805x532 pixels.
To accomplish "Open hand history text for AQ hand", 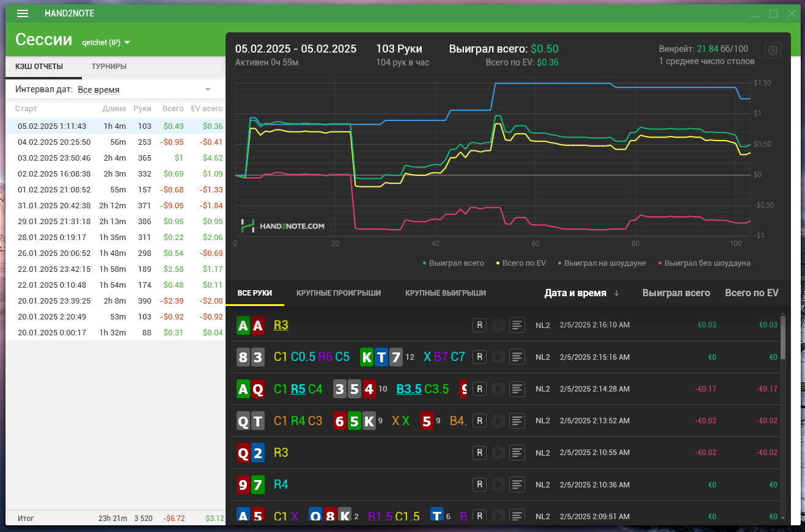I will [x=517, y=388].
